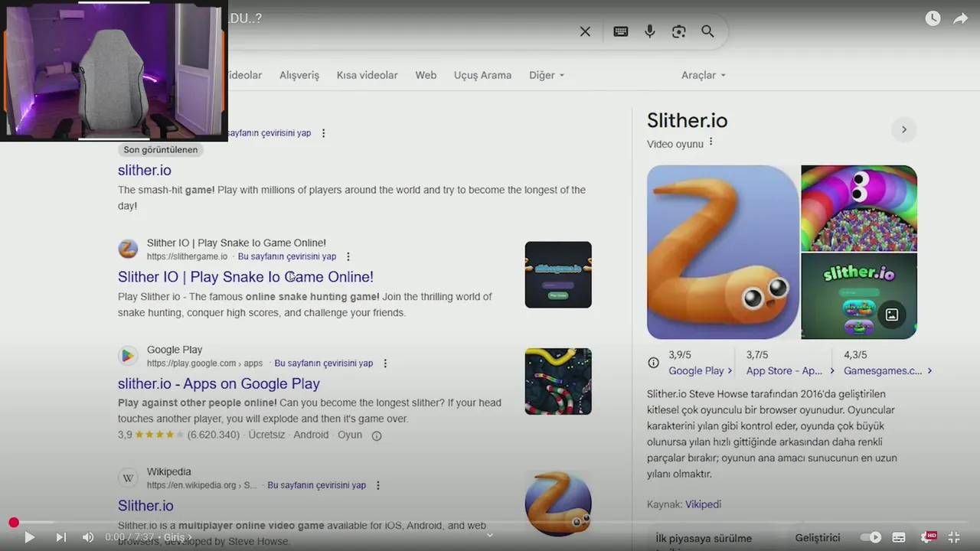Open the Vikipedi source link
This screenshot has height=551, width=980.
point(703,504)
